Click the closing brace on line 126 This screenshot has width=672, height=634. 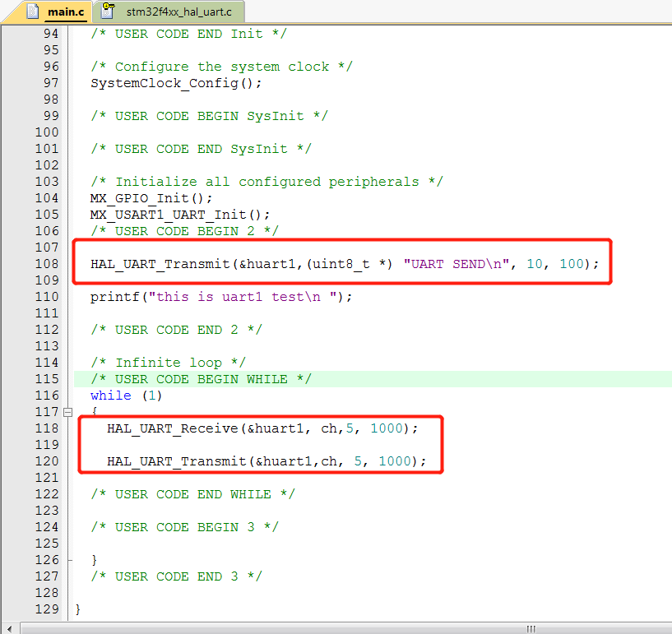coord(95,560)
